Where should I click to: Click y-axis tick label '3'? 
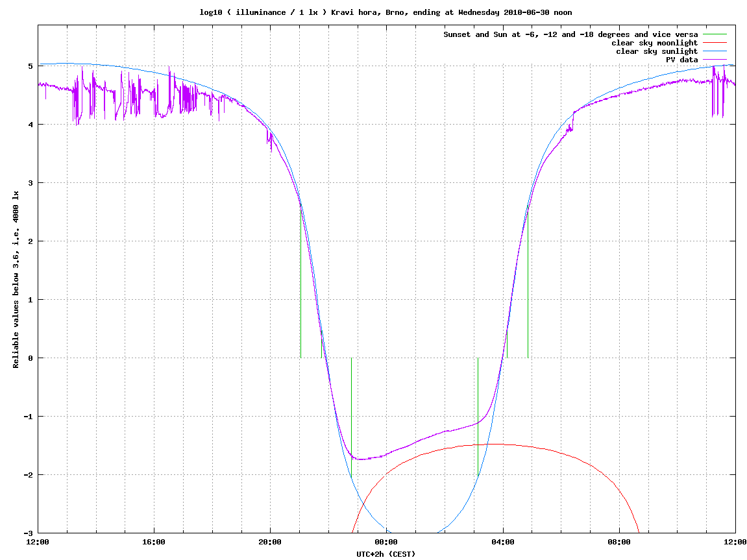[31, 183]
